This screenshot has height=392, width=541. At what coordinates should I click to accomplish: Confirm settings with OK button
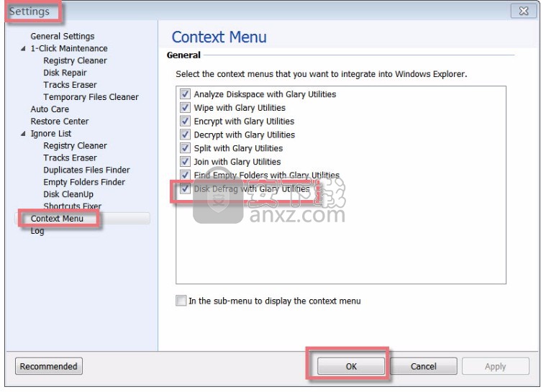click(351, 366)
